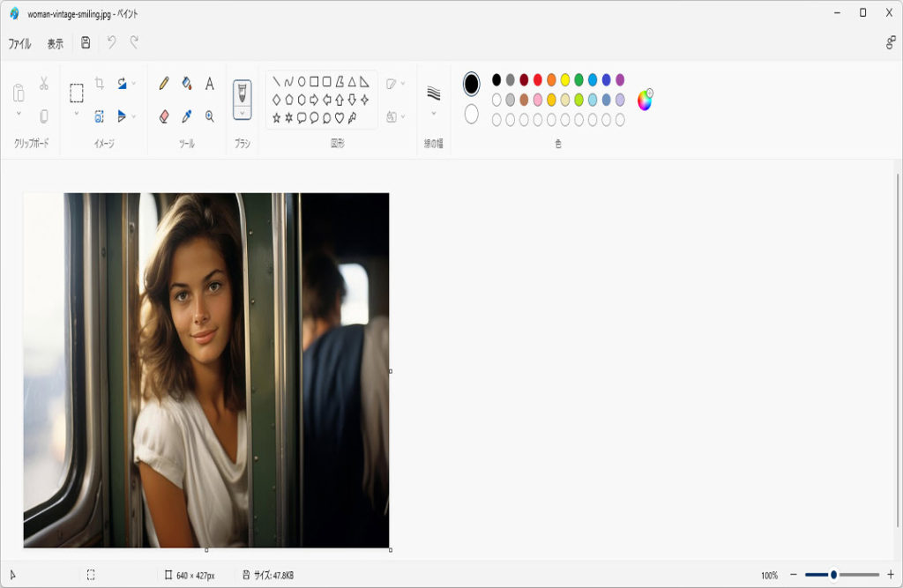Select the Fill bucket tool

click(187, 84)
